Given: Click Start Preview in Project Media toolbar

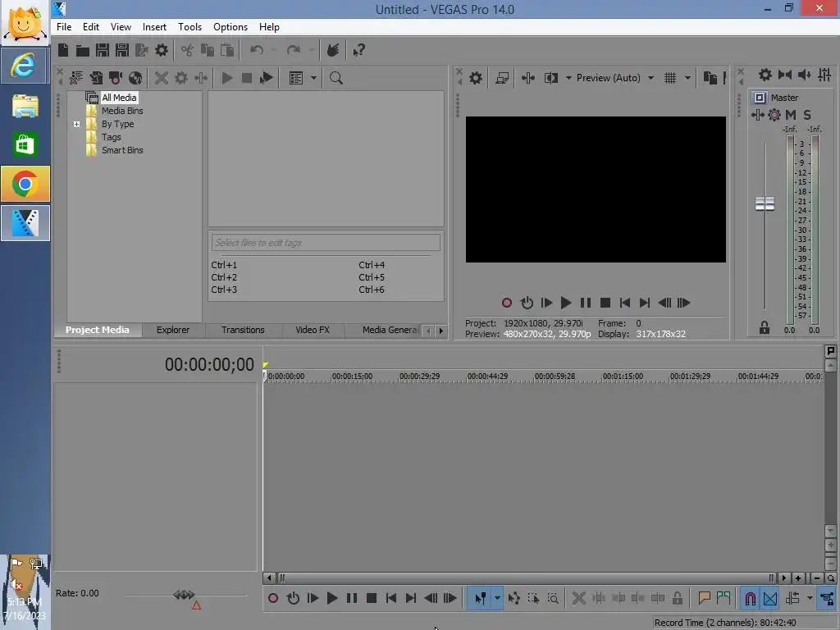Looking at the screenshot, I should [x=227, y=78].
